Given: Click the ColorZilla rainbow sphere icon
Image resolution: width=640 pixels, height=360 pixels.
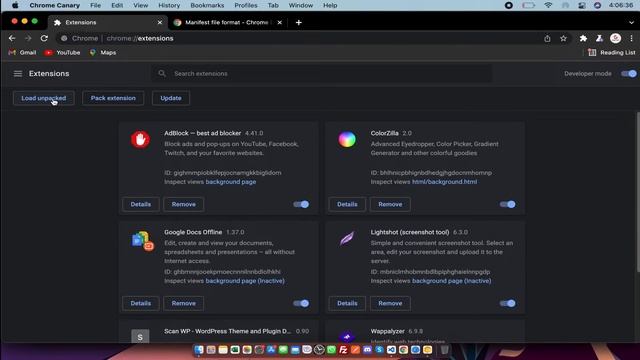Looking at the screenshot, I should 347,140.
